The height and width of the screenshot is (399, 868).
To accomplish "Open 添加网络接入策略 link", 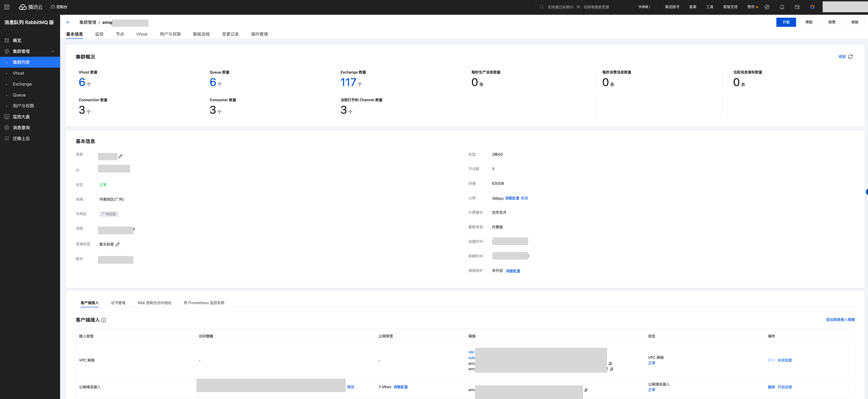I will 840,320.
